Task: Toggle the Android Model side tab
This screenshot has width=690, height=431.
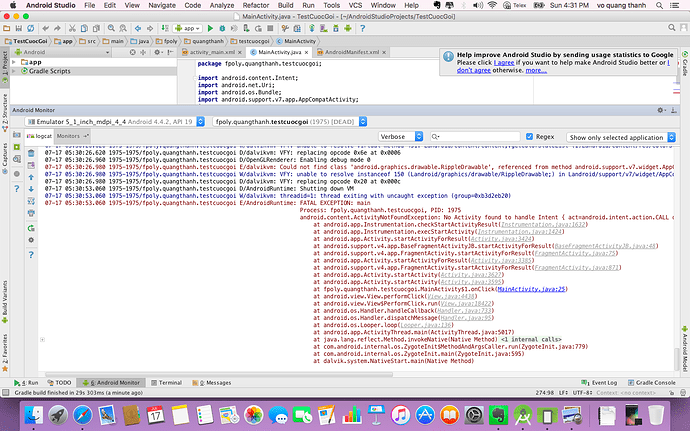Action: (685, 349)
